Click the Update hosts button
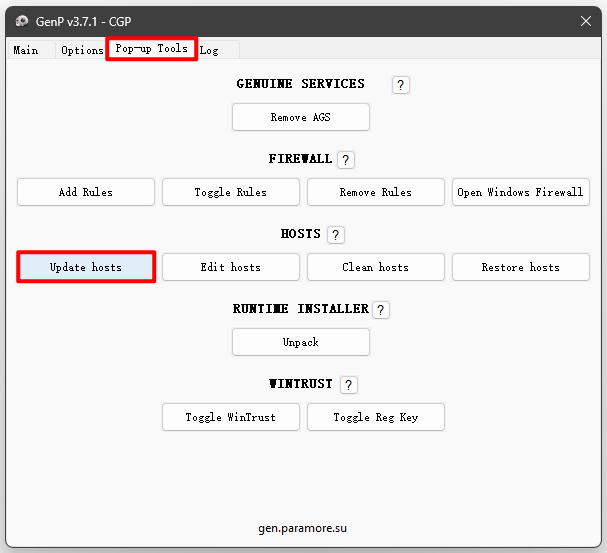This screenshot has width=607, height=553. tap(86, 267)
